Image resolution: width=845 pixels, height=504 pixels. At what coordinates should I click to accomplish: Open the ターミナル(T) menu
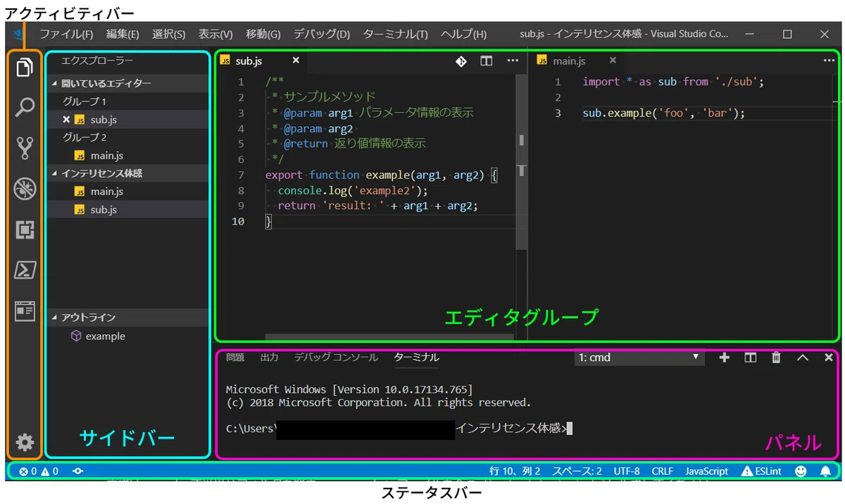[395, 34]
